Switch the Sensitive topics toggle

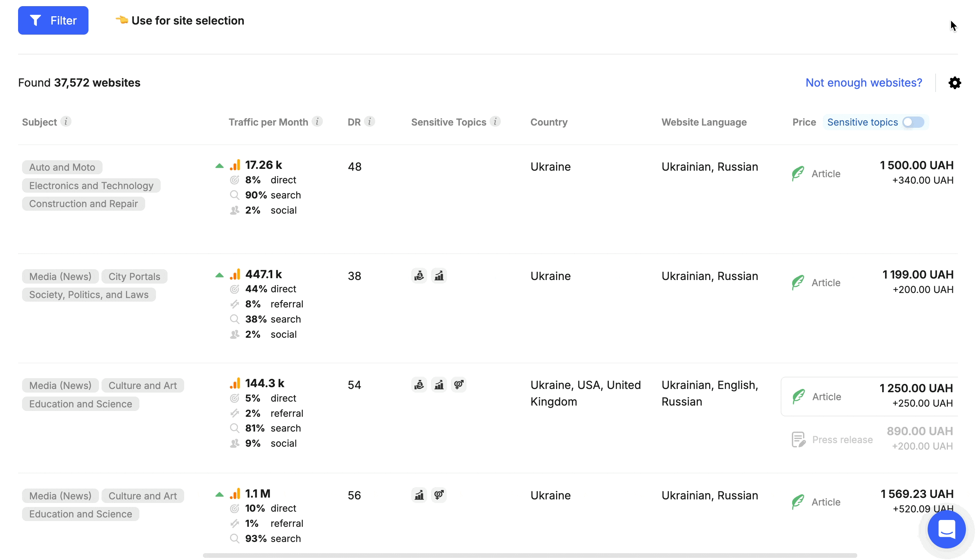[912, 122]
